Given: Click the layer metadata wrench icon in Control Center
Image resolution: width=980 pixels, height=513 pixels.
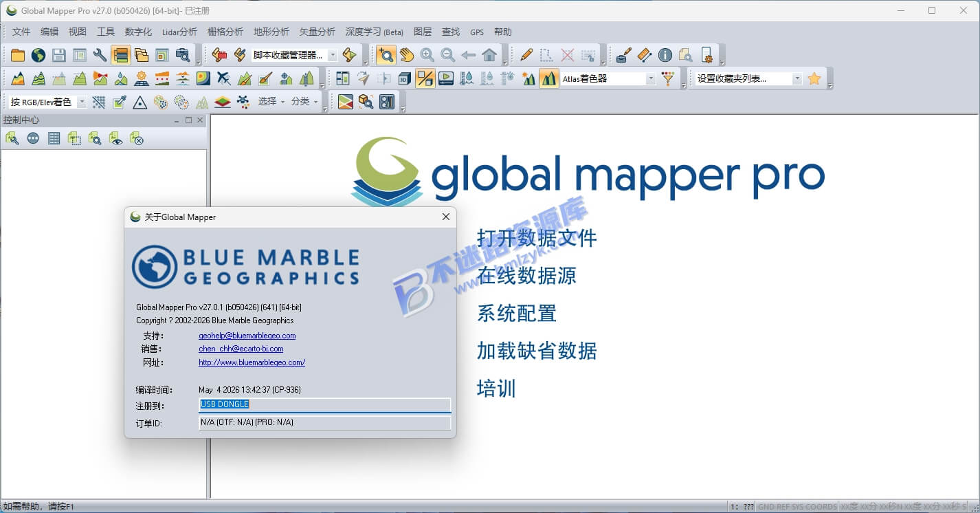Looking at the screenshot, I should (12, 139).
